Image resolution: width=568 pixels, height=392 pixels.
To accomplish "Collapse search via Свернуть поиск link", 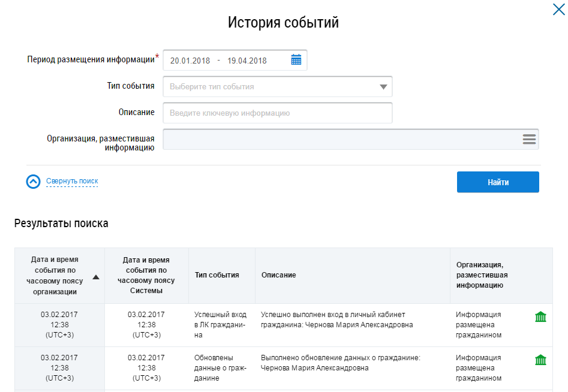I will coord(72,181).
